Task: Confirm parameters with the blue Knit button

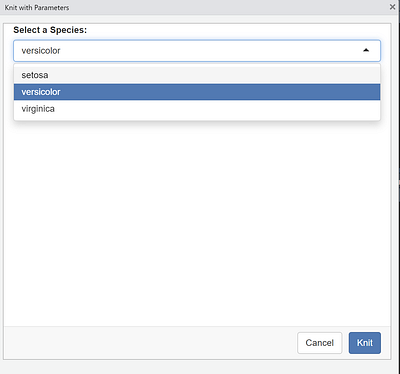Action: coord(365,343)
